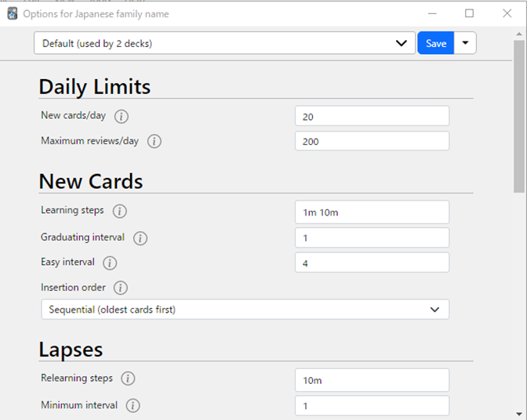Click the scrollbar down arrow

pos(519,415)
